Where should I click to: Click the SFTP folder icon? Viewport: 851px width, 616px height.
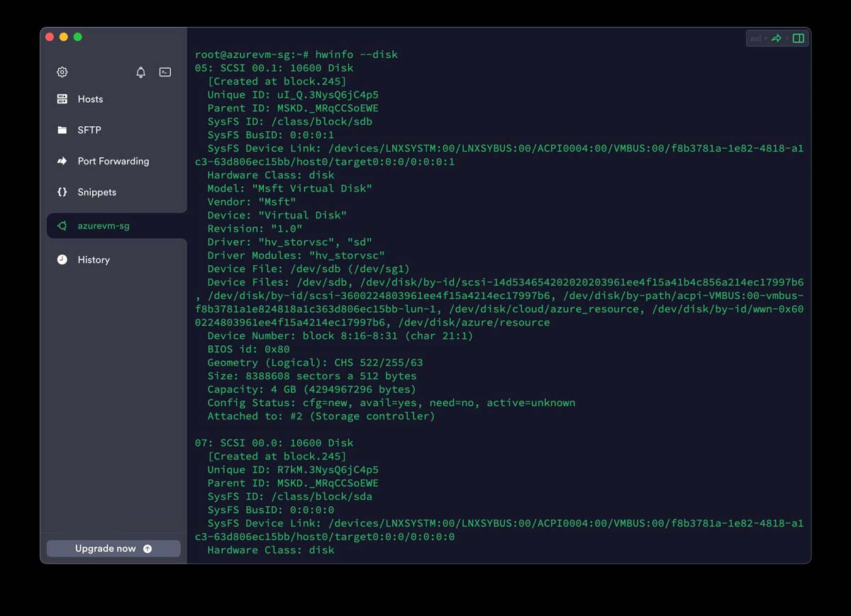pos(62,130)
